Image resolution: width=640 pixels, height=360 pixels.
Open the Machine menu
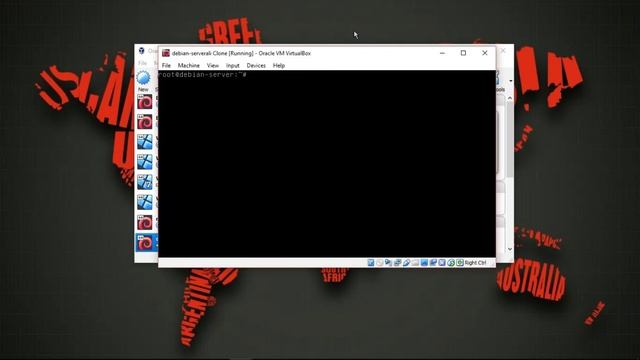tap(189, 65)
